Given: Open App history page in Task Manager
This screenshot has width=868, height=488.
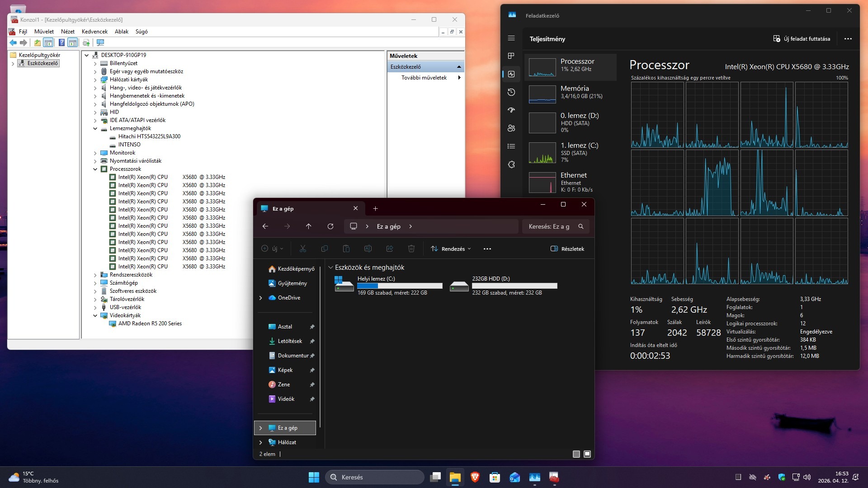Looking at the screenshot, I should tap(511, 92).
